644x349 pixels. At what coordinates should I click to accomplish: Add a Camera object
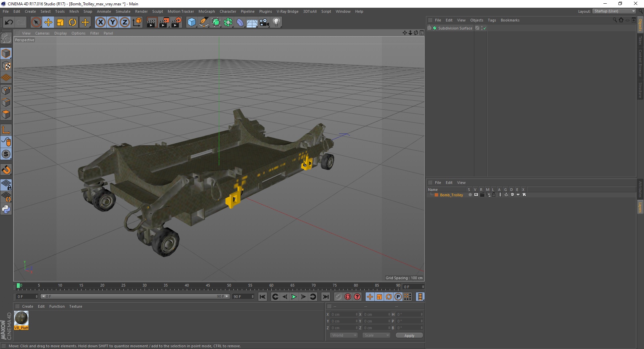pos(264,22)
